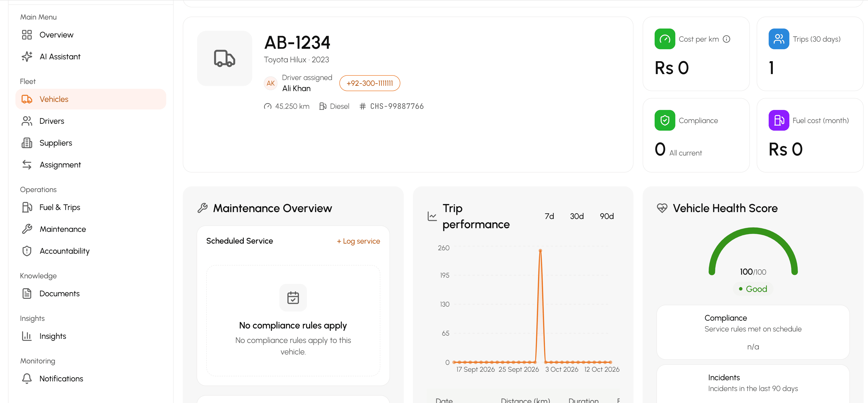Viewport: 868px width, 403px height.
Task: Open the Overview page
Action: point(91,35)
